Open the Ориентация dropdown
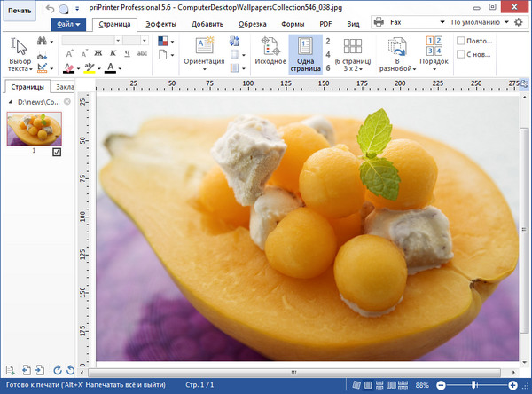This screenshot has width=532, height=394. 204,63
